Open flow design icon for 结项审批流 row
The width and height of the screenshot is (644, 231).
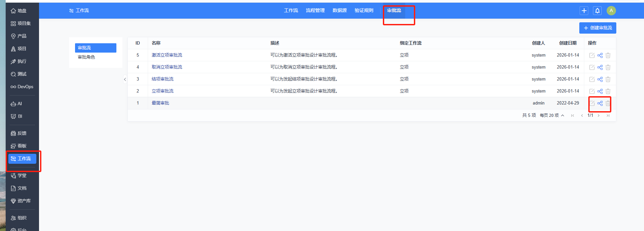click(x=600, y=79)
